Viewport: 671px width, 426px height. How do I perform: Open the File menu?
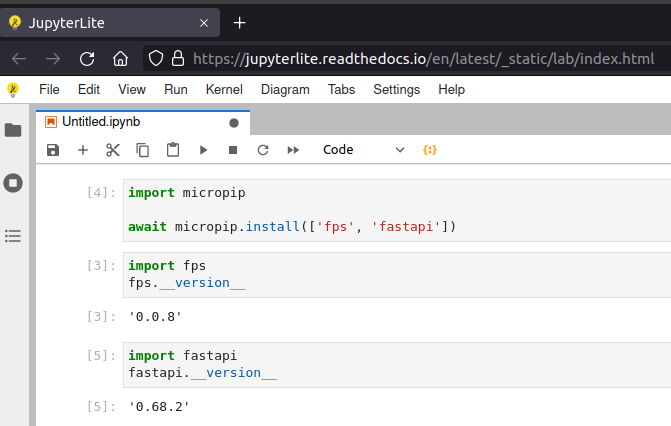(49, 89)
